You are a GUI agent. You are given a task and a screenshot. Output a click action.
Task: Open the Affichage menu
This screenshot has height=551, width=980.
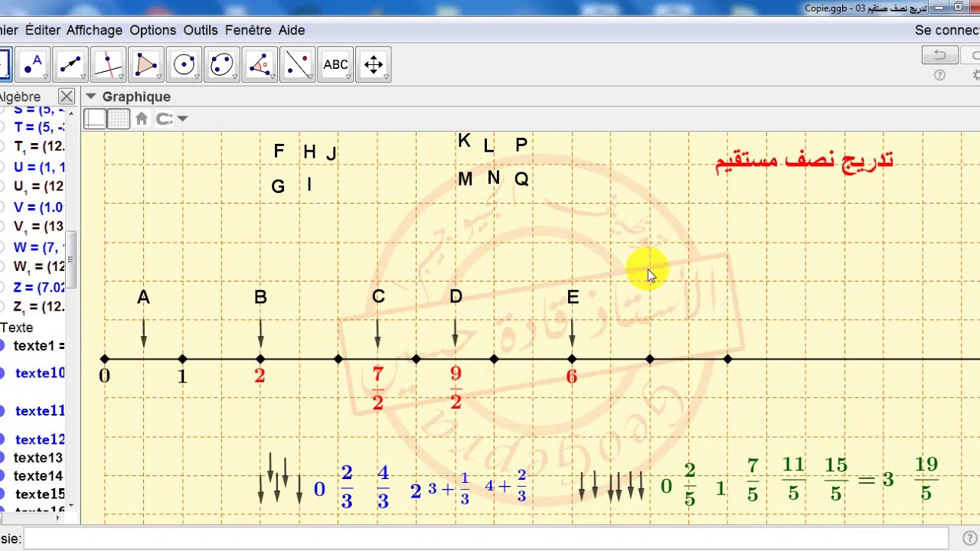pyautogui.click(x=94, y=30)
